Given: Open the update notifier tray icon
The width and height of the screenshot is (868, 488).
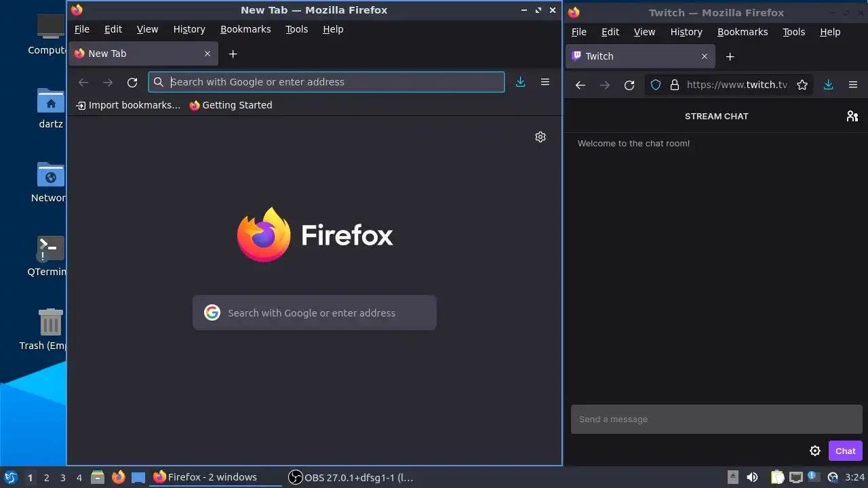Looking at the screenshot, I should point(814,477).
